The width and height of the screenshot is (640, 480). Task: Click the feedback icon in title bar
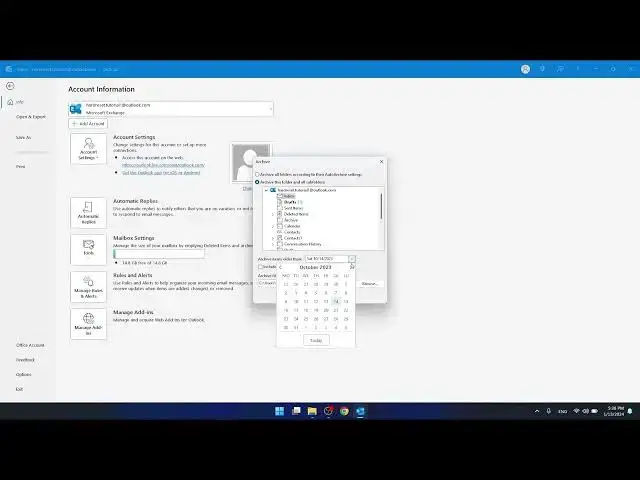(560, 69)
